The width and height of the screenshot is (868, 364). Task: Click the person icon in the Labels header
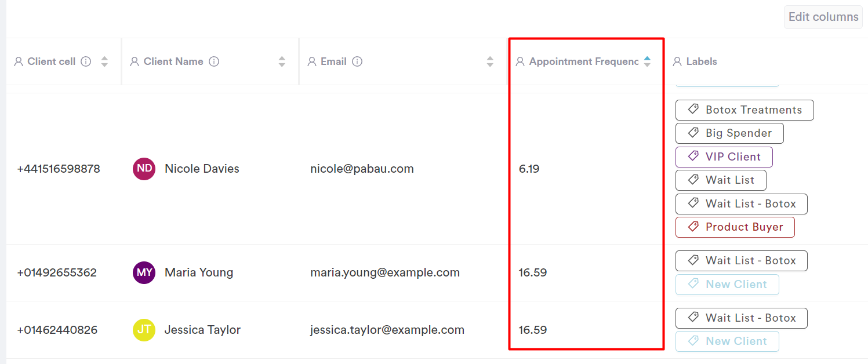tap(677, 61)
